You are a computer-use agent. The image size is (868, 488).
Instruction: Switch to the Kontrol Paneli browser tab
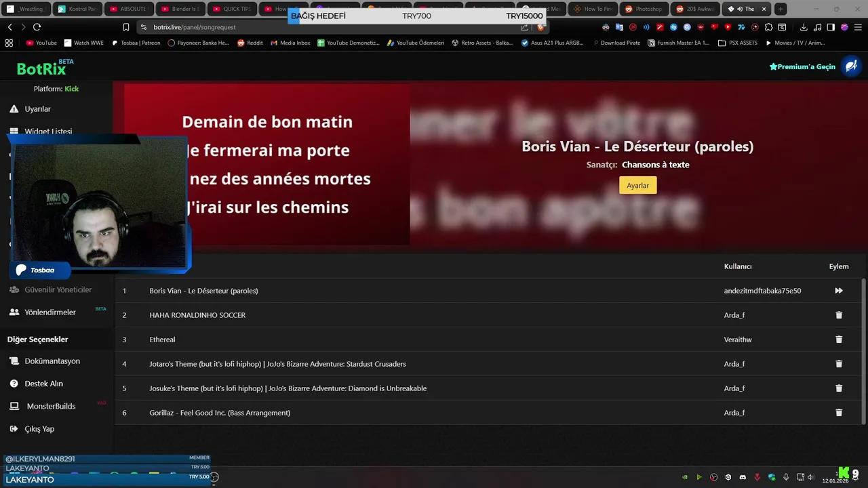click(x=77, y=9)
